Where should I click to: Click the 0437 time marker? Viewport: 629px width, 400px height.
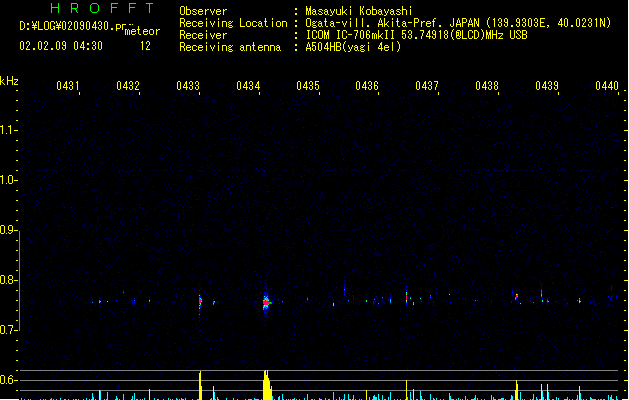pos(427,86)
